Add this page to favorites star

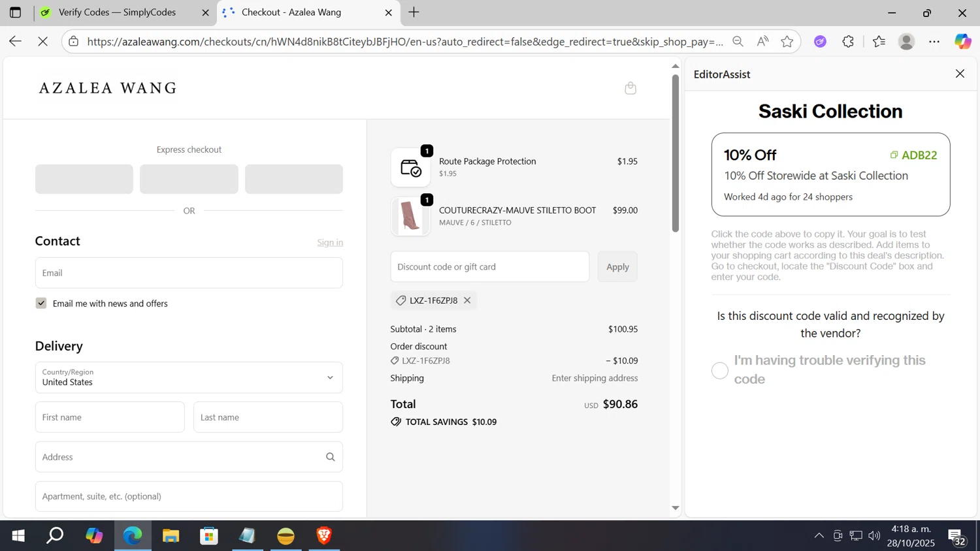click(x=787, y=41)
